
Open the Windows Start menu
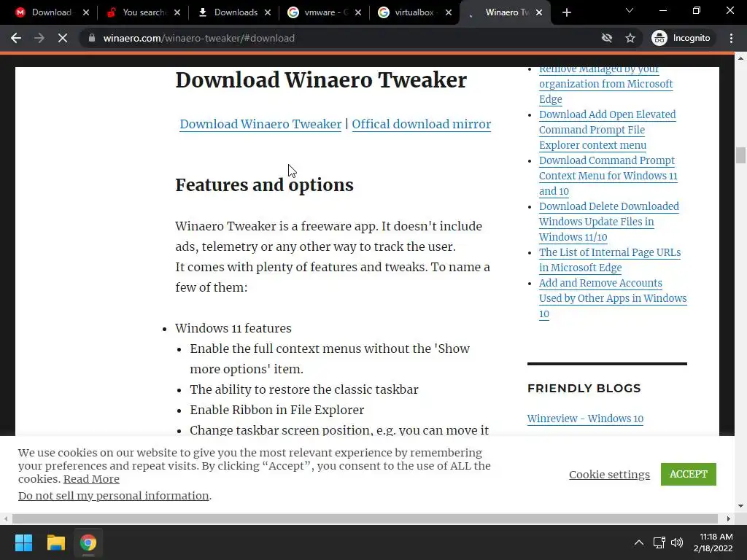pyautogui.click(x=23, y=542)
